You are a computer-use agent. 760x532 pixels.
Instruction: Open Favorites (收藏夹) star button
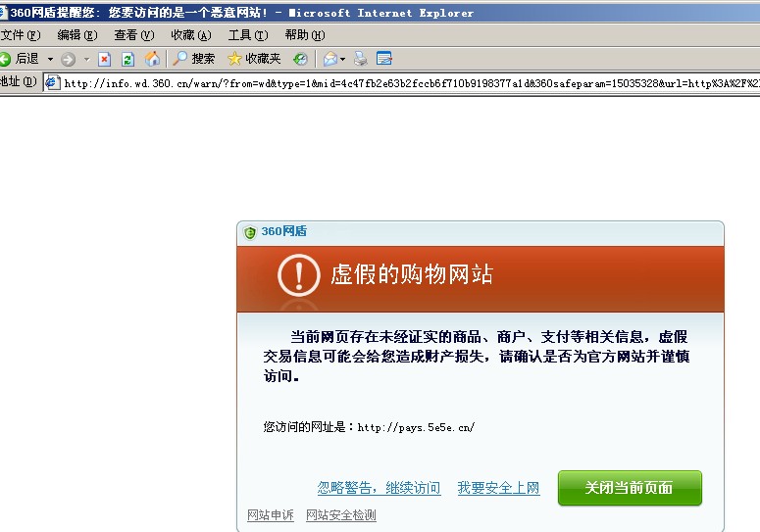coord(254,59)
